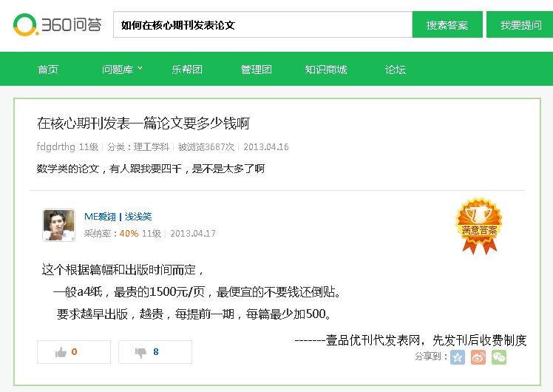Image resolution: width=553 pixels, height=392 pixels.
Task: Click the adoption rate 40% value
Action: click(129, 234)
